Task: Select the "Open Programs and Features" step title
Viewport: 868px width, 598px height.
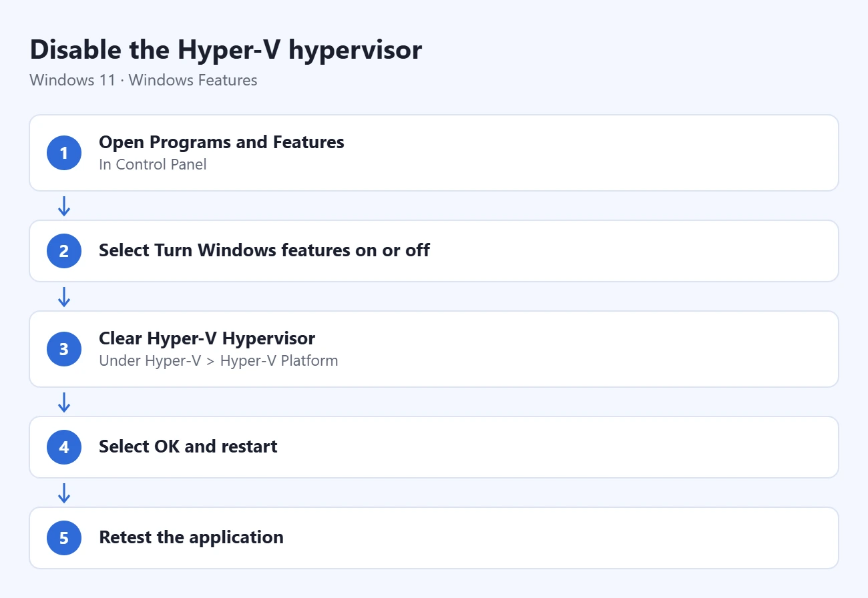Action: [x=222, y=142]
